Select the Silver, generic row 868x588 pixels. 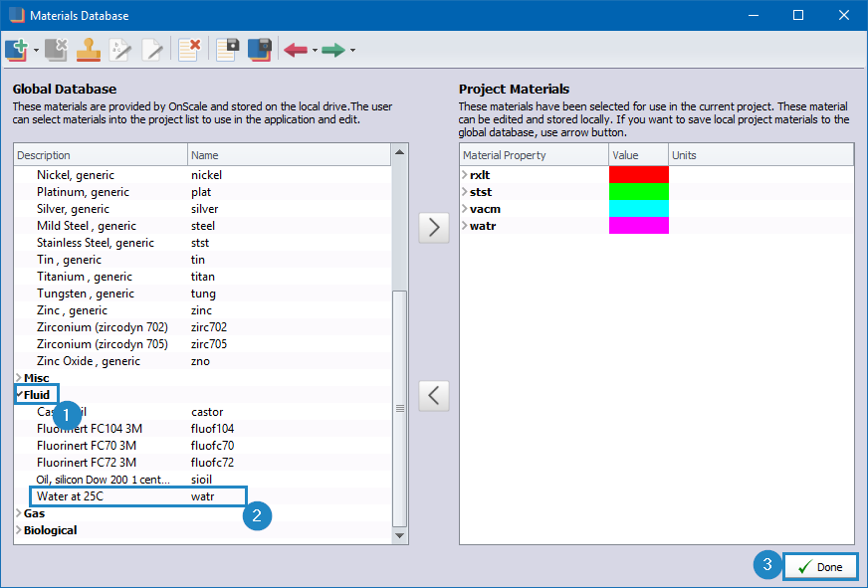coord(203,209)
